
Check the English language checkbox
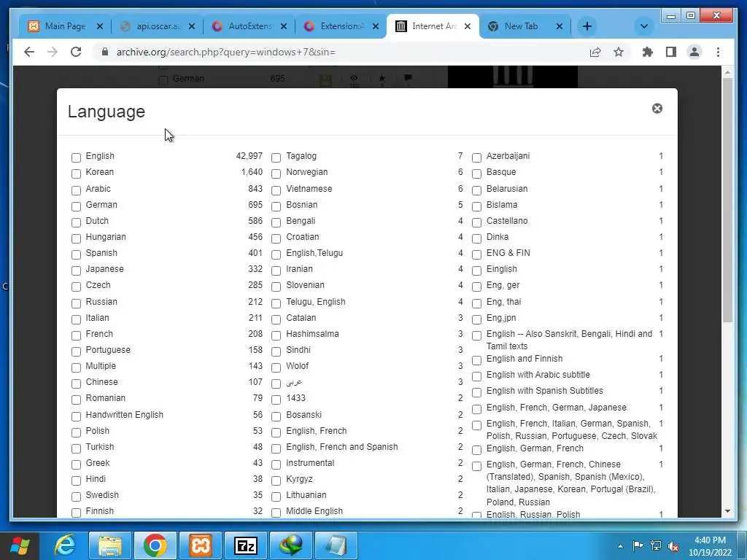point(76,157)
